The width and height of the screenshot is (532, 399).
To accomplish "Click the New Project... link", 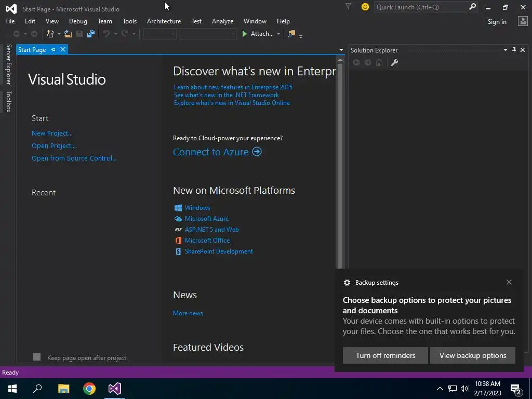I will coord(52,134).
